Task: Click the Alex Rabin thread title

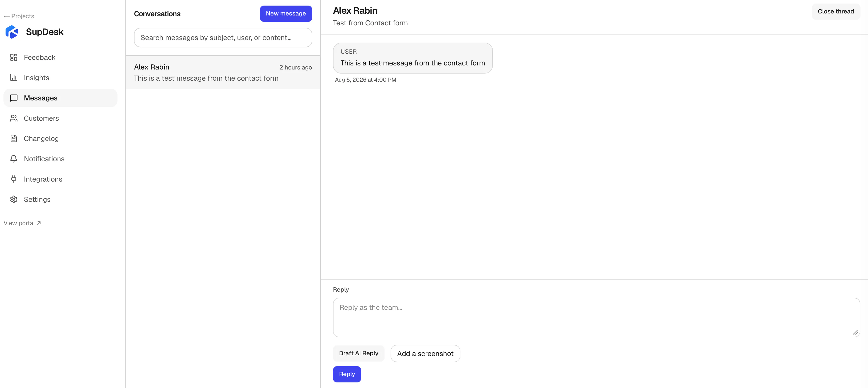Action: 355,11
